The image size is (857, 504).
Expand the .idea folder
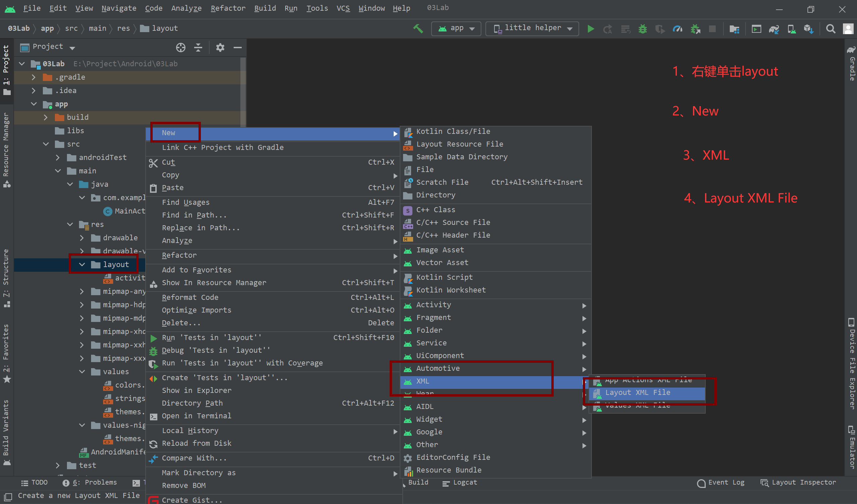click(33, 90)
